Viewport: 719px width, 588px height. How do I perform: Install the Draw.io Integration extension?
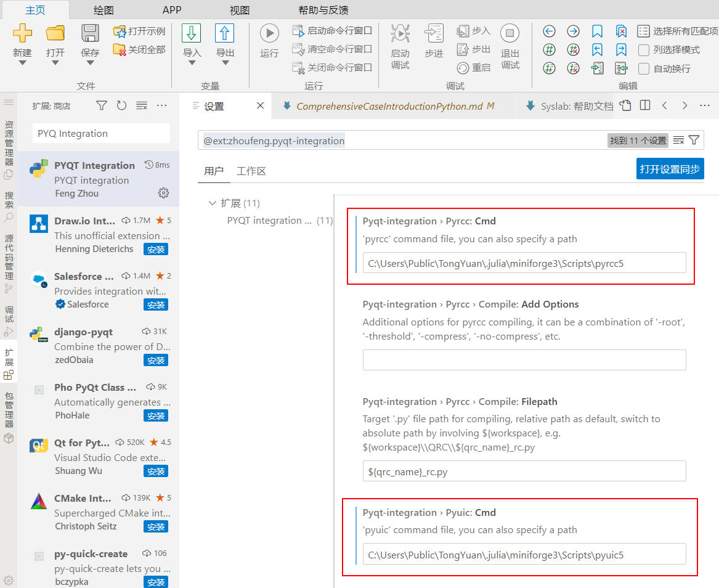(x=156, y=249)
